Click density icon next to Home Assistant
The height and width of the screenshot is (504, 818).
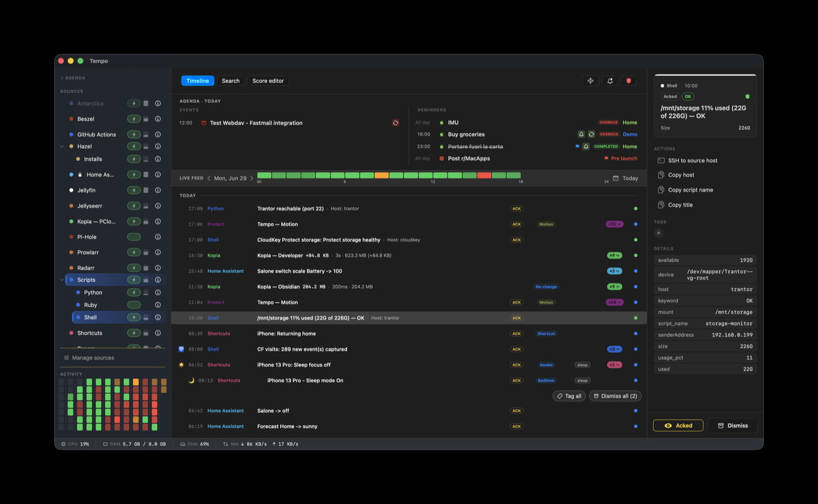[x=146, y=175]
